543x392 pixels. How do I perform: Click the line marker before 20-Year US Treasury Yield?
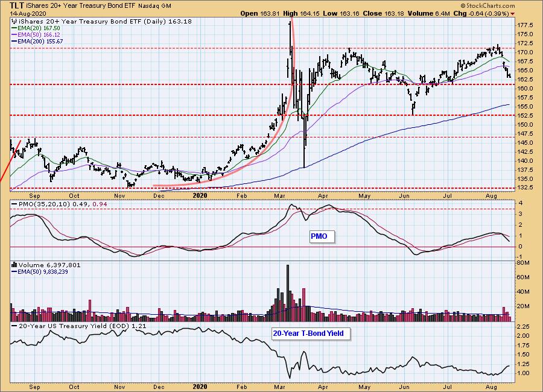click(x=14, y=326)
